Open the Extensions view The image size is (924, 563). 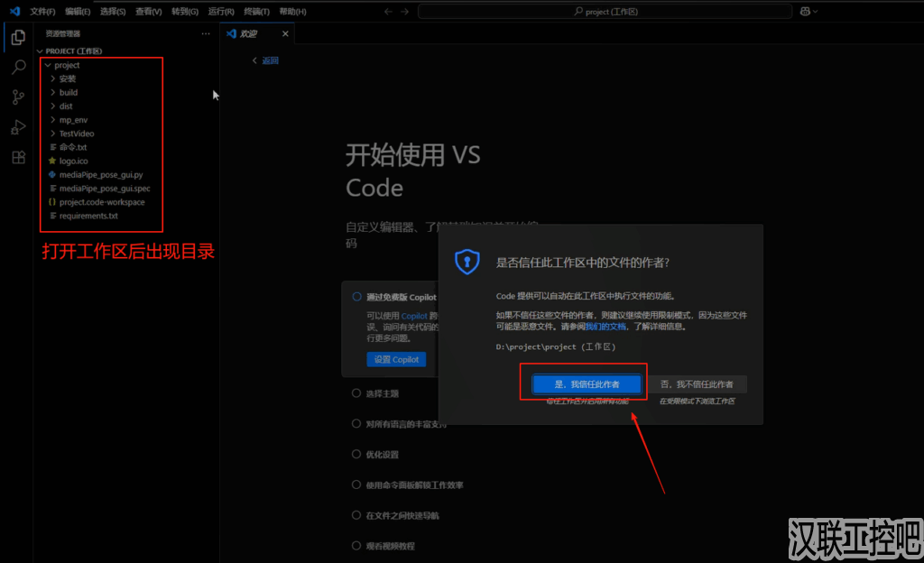(18, 158)
